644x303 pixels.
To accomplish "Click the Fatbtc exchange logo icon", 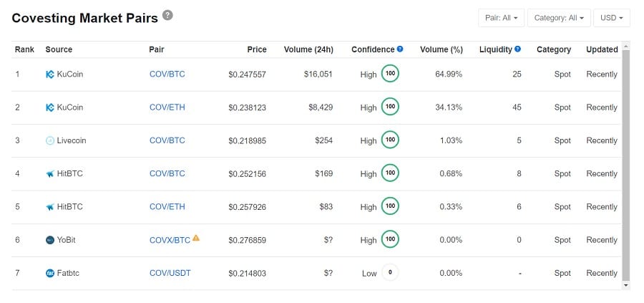I will point(50,273).
